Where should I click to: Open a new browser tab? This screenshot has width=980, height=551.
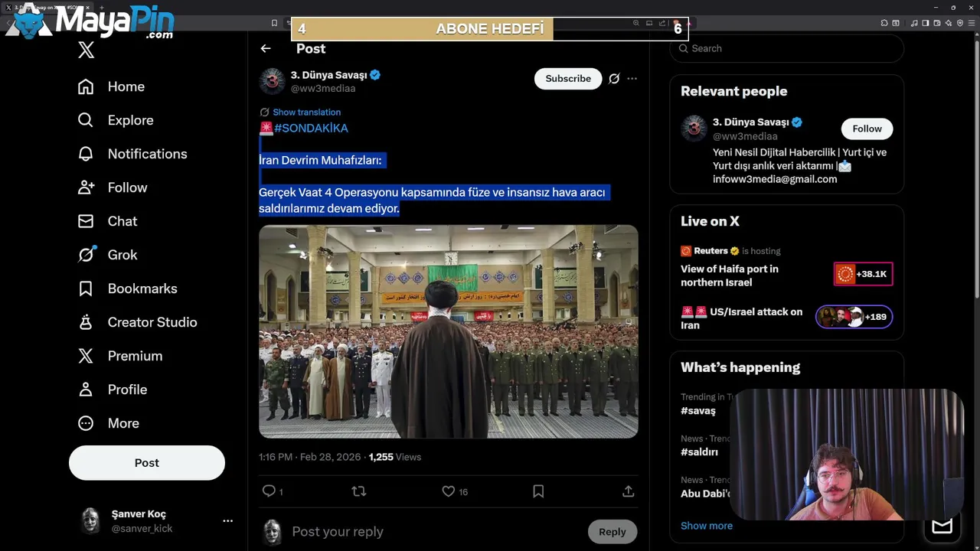click(x=101, y=8)
